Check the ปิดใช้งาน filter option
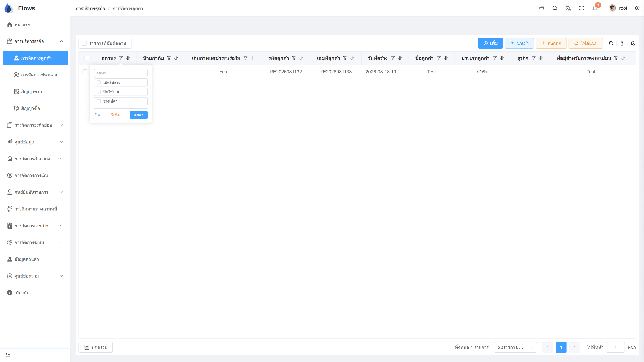 coord(99,92)
